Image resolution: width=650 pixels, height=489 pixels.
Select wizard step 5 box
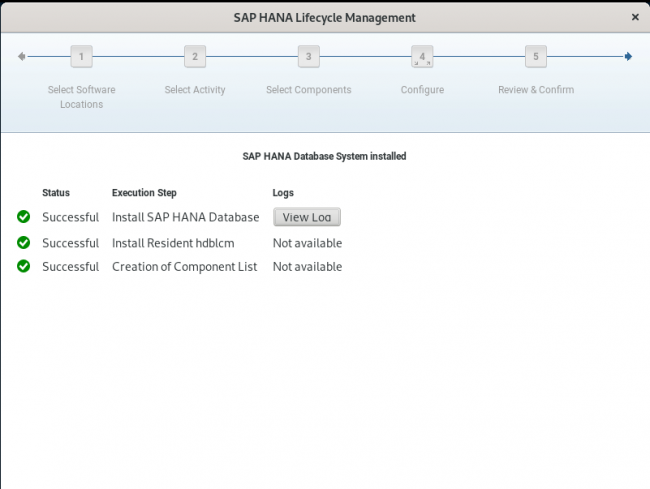click(536, 56)
